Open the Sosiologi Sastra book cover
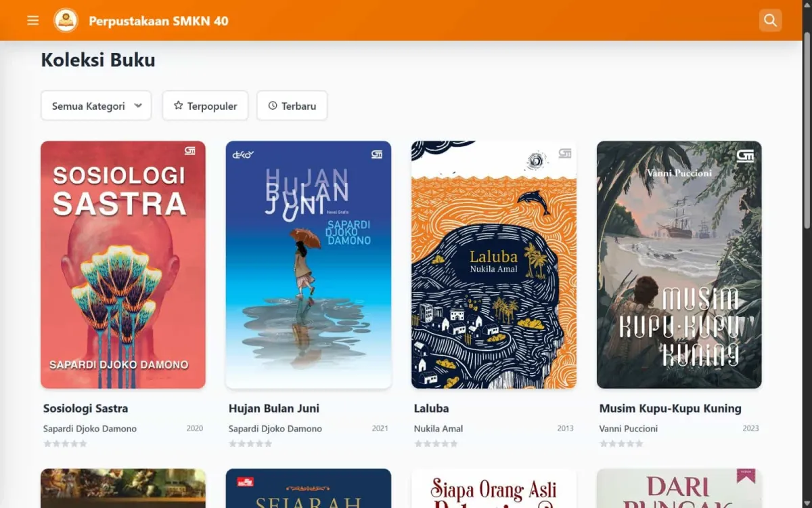This screenshot has width=812, height=508. [123, 265]
